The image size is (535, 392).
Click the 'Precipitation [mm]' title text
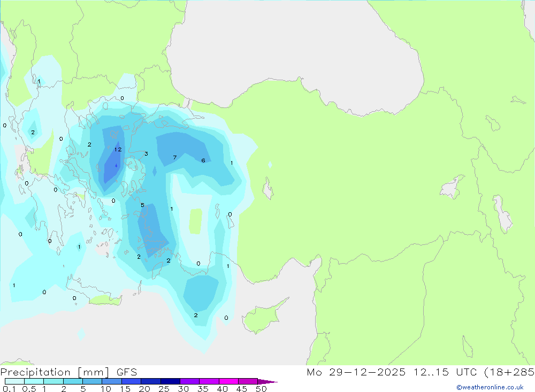pos(55,372)
